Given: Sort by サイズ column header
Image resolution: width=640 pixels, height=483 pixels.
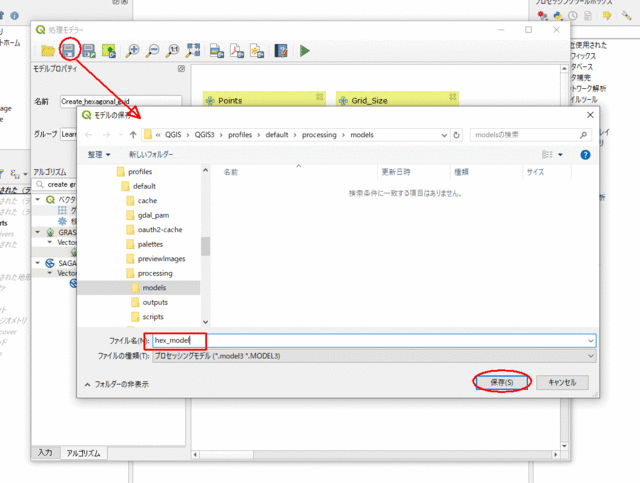Looking at the screenshot, I should coord(535,172).
